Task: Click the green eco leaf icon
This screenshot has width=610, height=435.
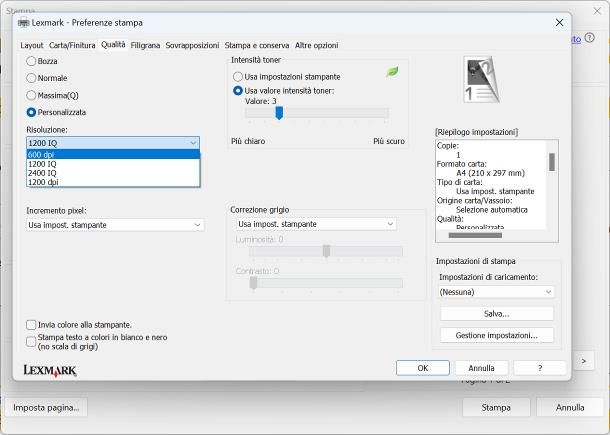Action: point(392,72)
